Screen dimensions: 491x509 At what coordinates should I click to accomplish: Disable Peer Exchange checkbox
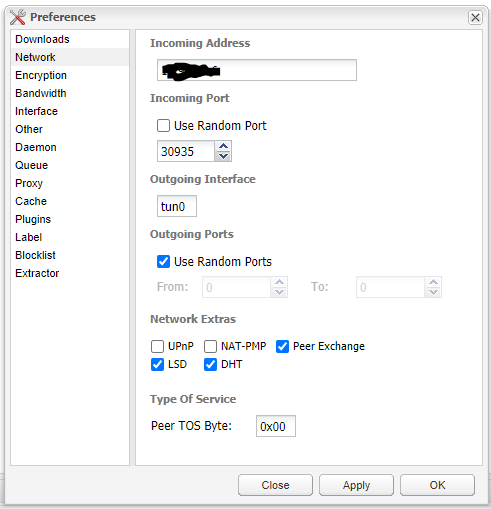tap(282, 346)
